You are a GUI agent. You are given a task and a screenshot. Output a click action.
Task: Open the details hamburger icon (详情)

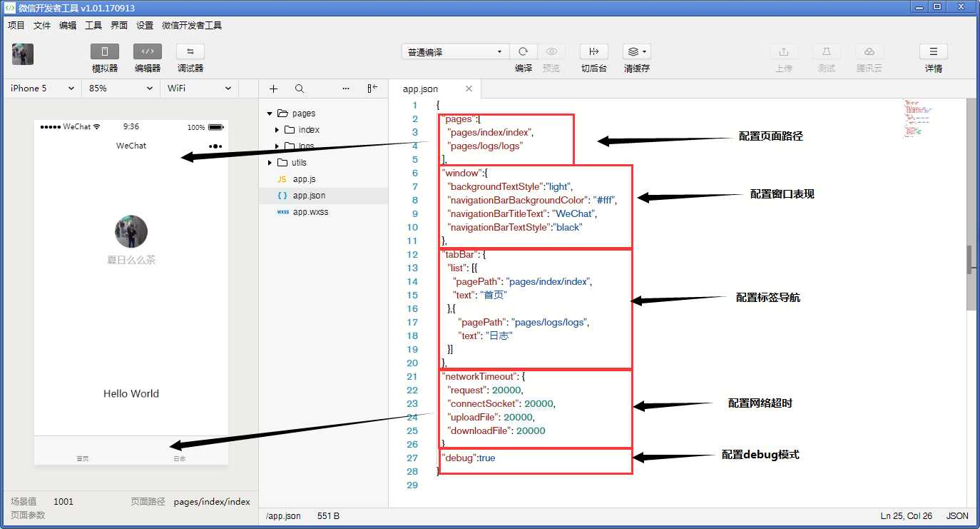[x=934, y=52]
